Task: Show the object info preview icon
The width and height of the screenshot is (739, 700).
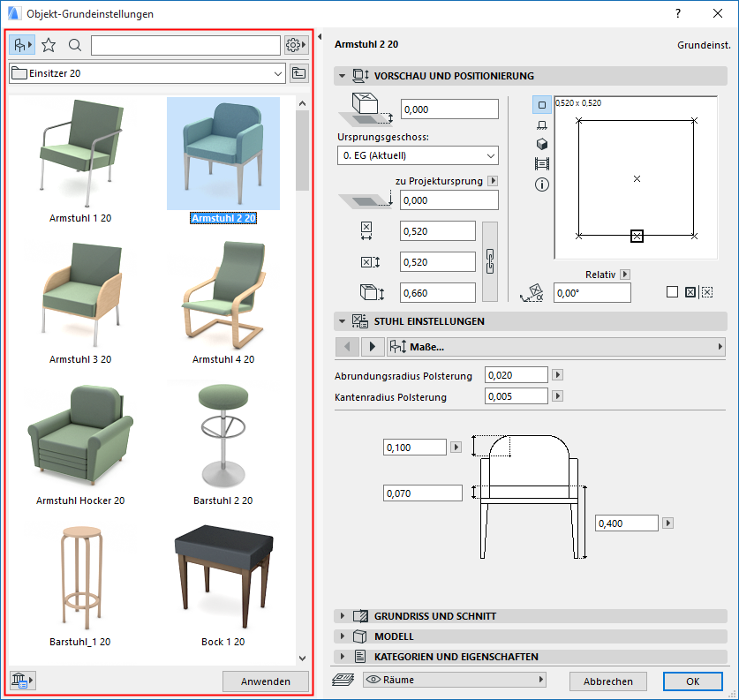Action: (542, 184)
